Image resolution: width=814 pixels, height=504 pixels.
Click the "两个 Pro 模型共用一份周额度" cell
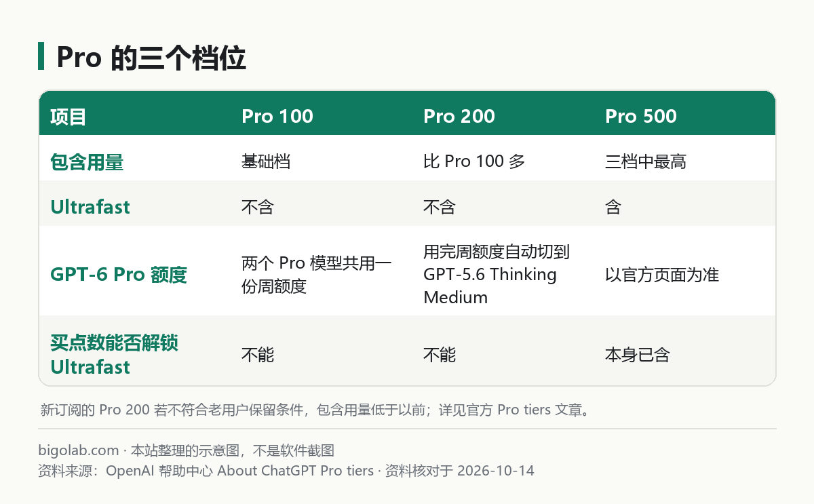[317, 275]
